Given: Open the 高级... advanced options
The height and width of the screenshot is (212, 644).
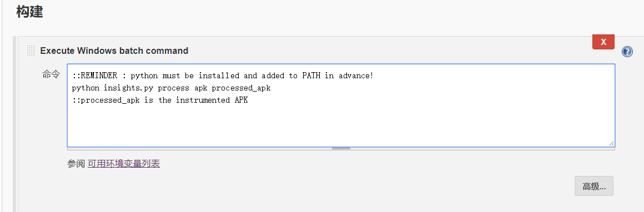Looking at the screenshot, I should pos(594,186).
